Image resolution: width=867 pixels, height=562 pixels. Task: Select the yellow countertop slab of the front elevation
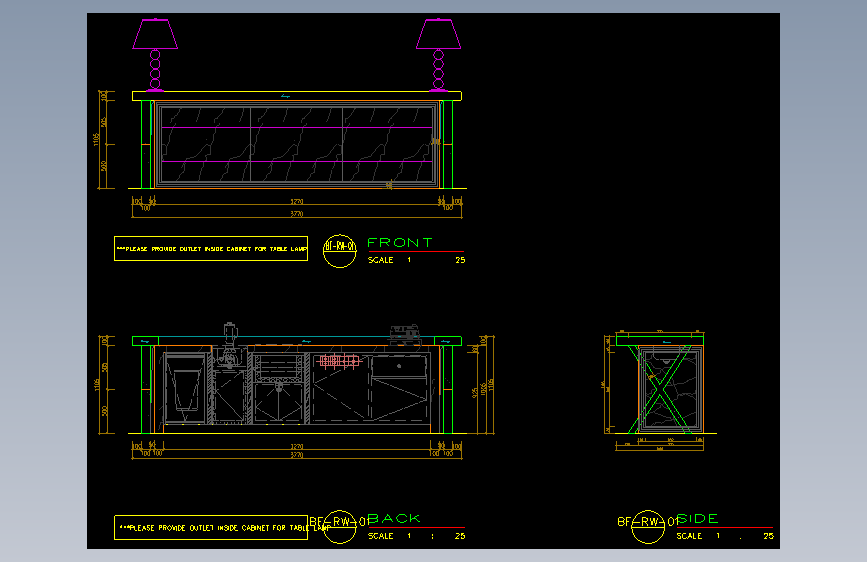pyautogui.click(x=297, y=96)
